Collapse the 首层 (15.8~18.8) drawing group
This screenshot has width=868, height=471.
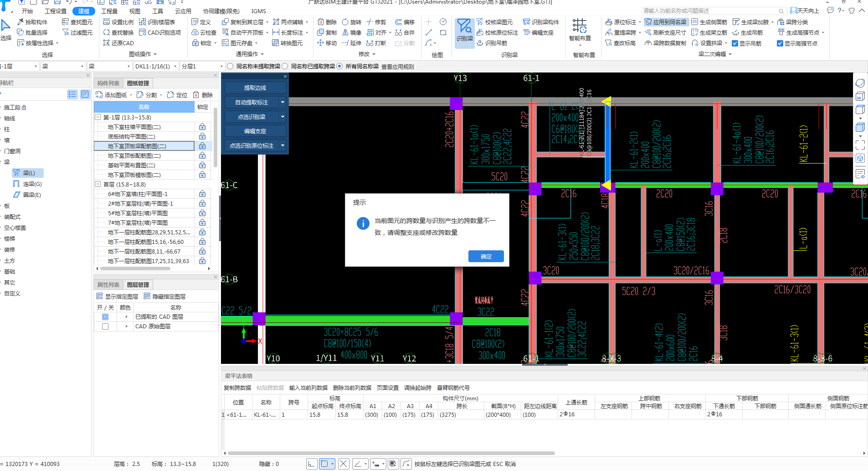pos(98,184)
